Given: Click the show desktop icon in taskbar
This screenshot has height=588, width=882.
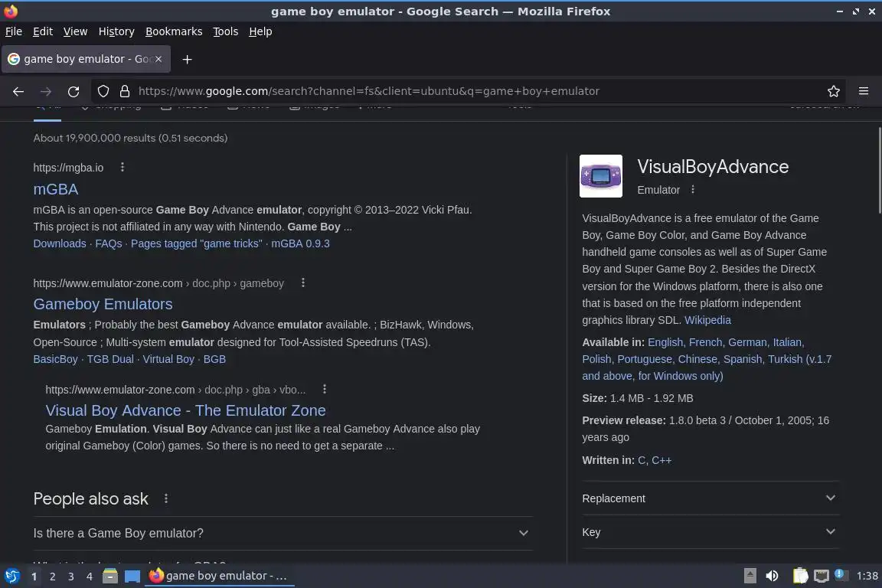Looking at the screenshot, I should click(132, 576).
